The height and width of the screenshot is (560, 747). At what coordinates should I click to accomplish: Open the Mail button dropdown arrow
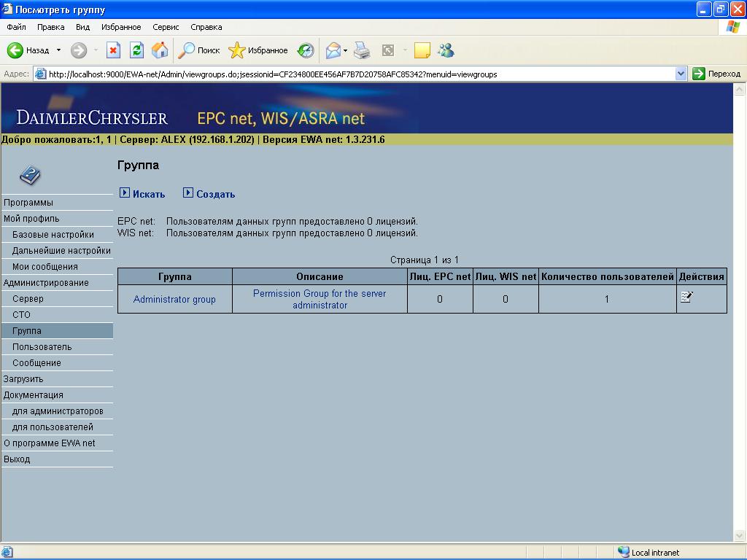345,50
